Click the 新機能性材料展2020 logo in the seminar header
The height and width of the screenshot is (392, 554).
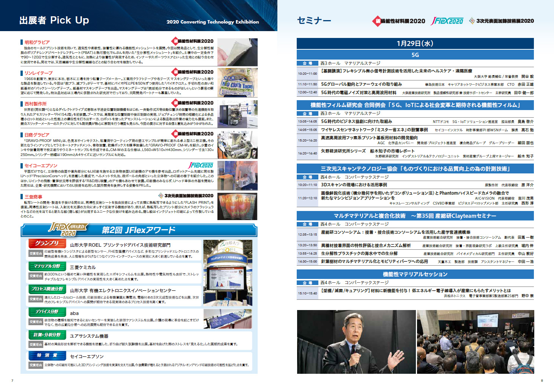point(398,21)
